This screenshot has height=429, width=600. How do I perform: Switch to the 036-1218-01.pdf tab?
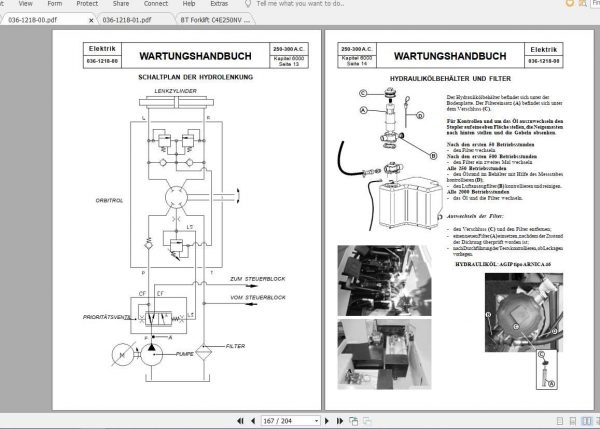click(x=127, y=20)
